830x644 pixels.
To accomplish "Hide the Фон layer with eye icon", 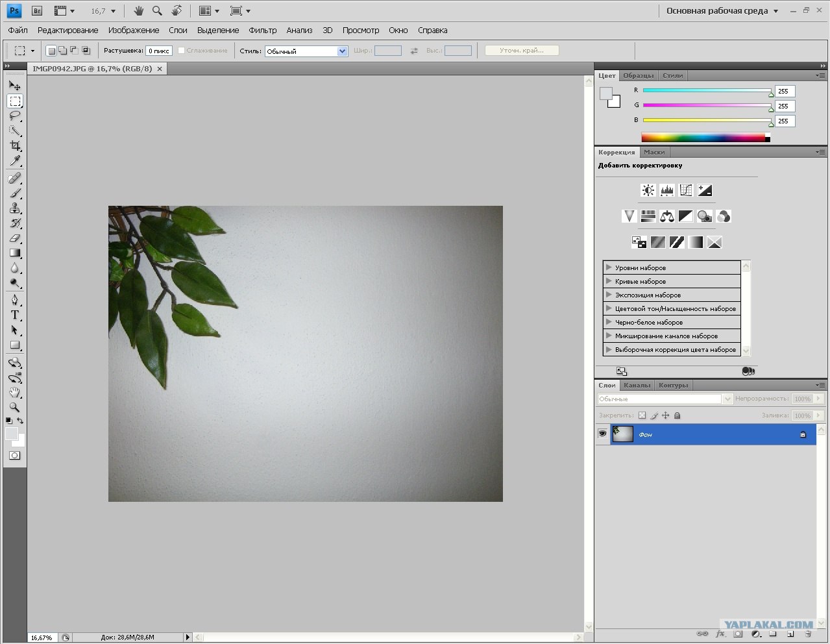I will [603, 434].
